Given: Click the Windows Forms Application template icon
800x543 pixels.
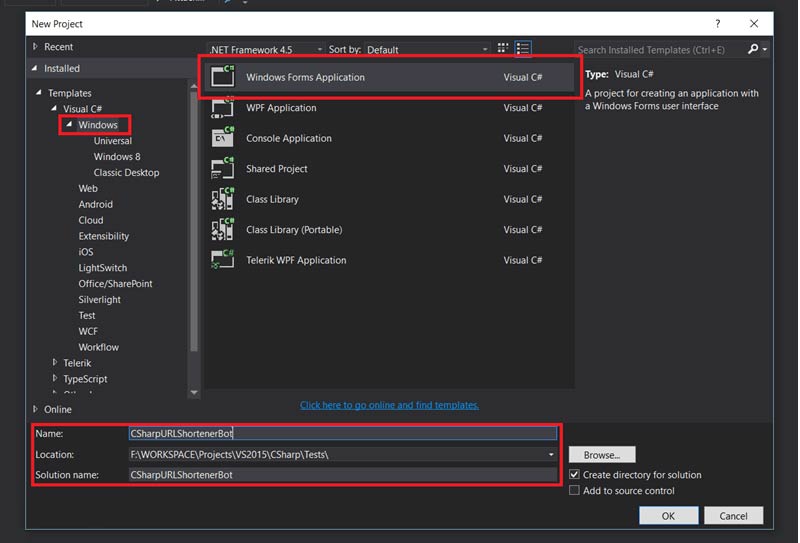Looking at the screenshot, I should (x=223, y=78).
